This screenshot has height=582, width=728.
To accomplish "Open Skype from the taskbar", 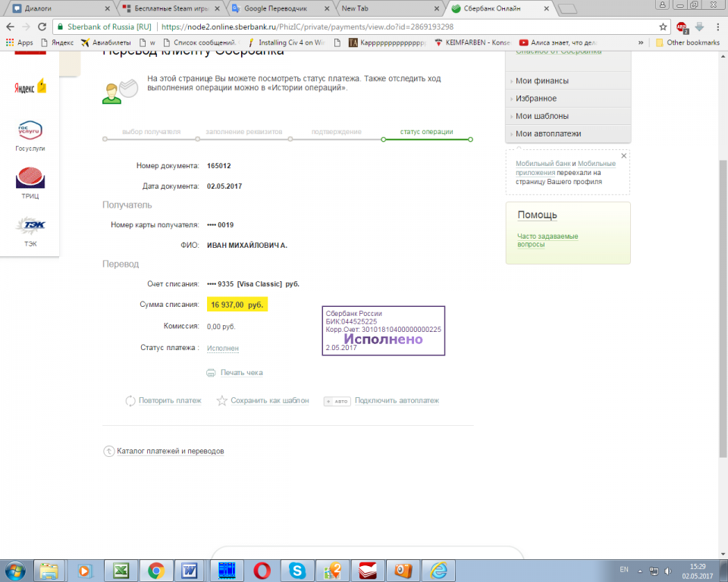I will (x=297, y=571).
